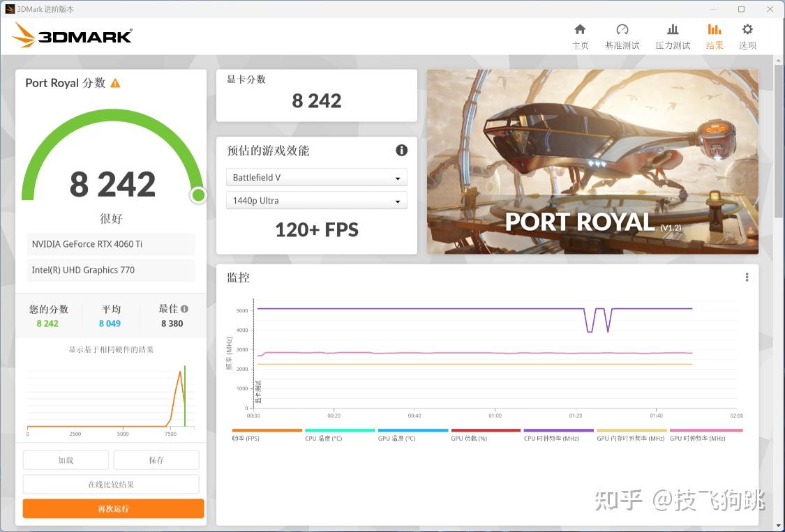Click the 保存 save button
Image resolution: width=785 pixels, height=532 pixels.
[156, 460]
